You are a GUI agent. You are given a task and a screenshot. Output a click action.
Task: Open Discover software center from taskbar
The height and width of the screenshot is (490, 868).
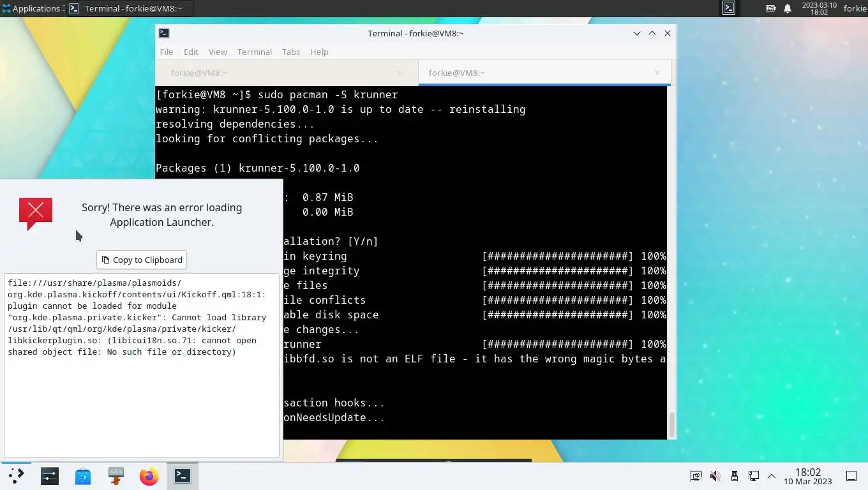[83, 475]
